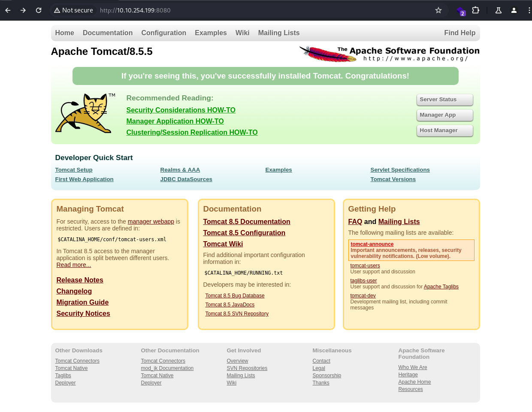Click the browser back arrow
Screen dimensions: 532x412
[8, 10]
